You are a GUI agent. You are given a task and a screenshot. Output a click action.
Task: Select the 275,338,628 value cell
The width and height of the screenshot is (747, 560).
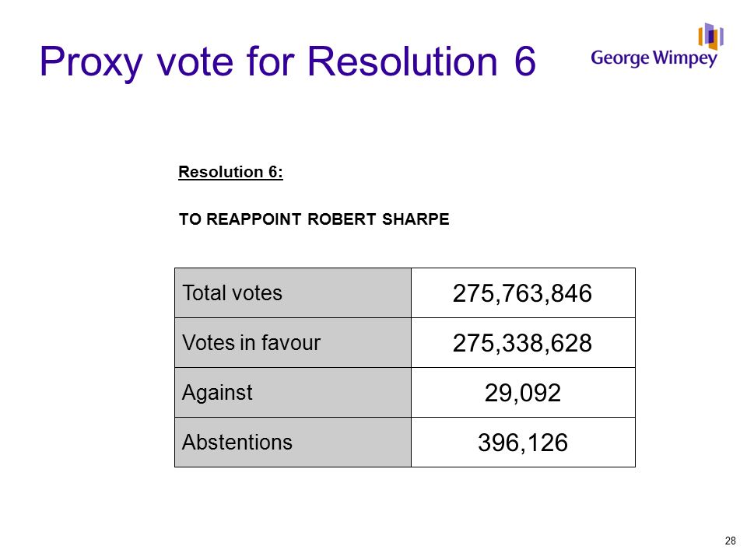click(523, 343)
